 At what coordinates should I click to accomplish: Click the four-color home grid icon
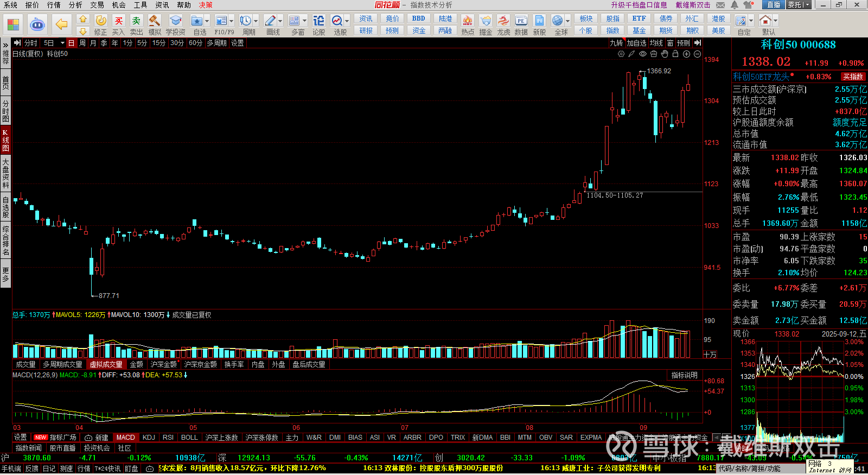(13, 24)
